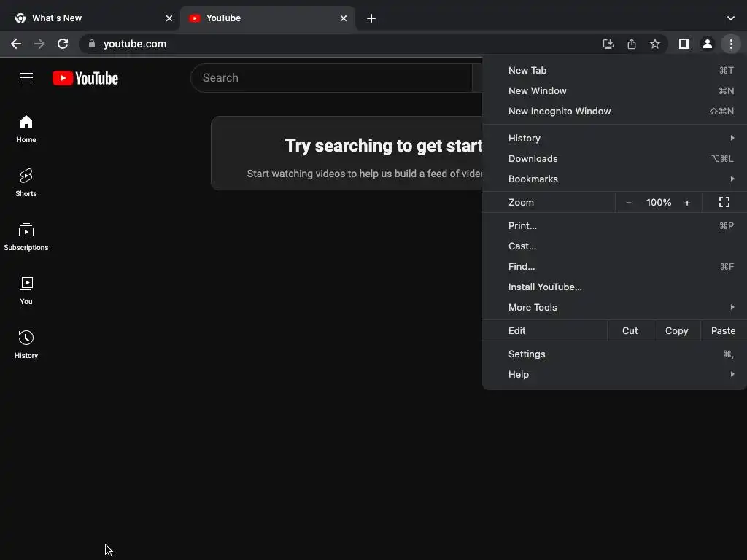Screen dimensions: 747x560
Task: Click the YouTube logo
Action: pos(85,78)
